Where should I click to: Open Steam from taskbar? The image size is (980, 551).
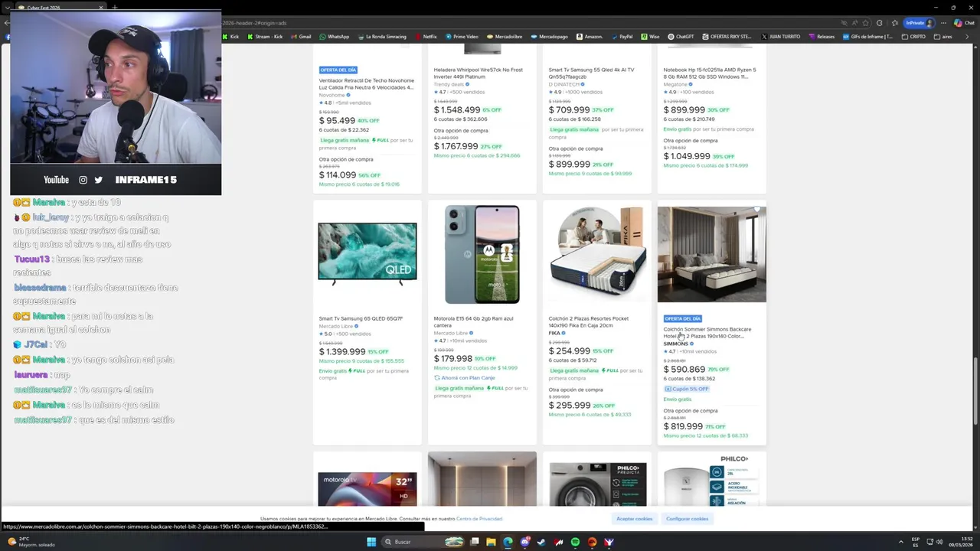[541, 542]
